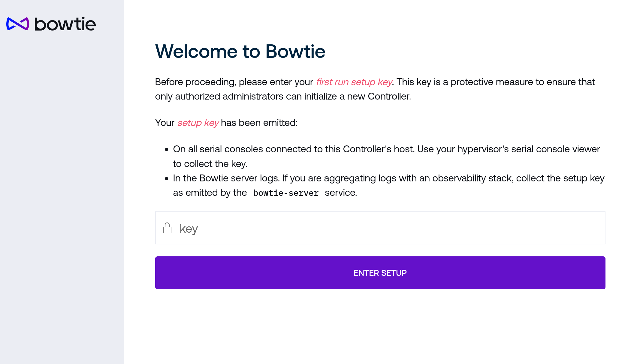Click the 'Before proceeding' intro paragraph
The width and height of the screenshot is (634, 364).
click(375, 89)
